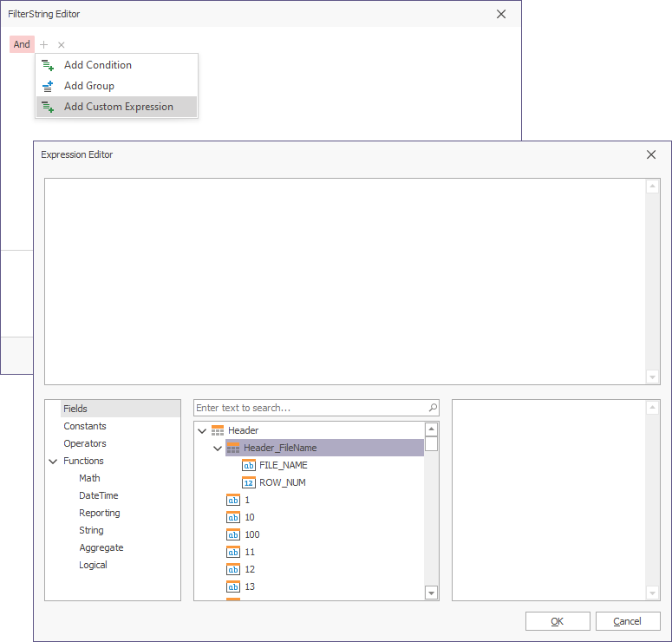Click the fields list scrollbar thumb
672x642 pixels.
click(x=431, y=444)
